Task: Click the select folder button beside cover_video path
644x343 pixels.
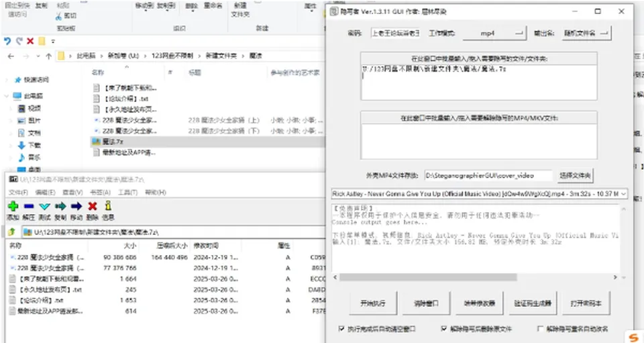Action: pyautogui.click(x=575, y=176)
